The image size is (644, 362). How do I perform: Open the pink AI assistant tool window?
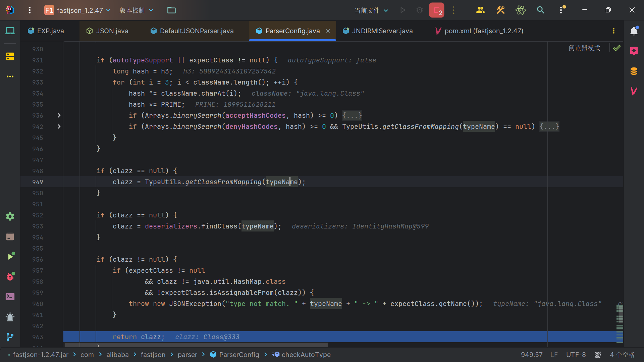coord(634,51)
